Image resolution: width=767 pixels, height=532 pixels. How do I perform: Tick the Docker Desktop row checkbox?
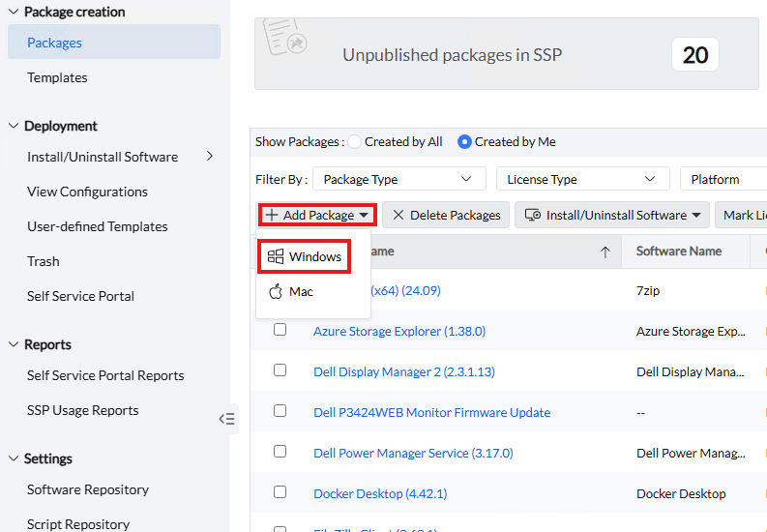[280, 492]
